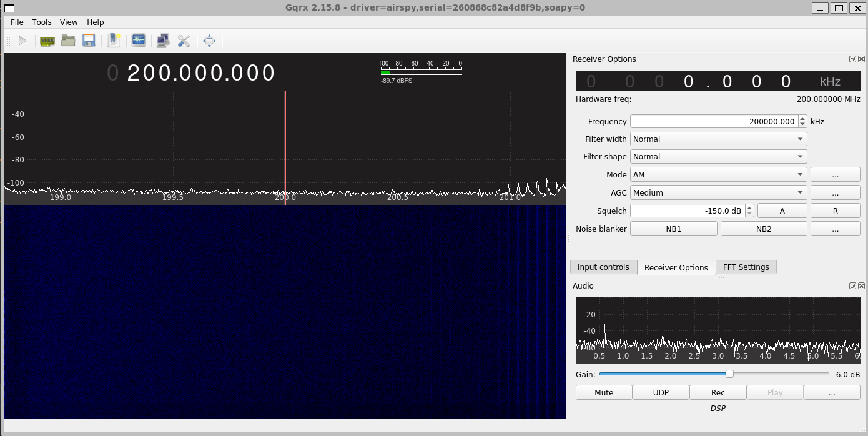The image size is (868, 436).
Task: Expand the Filter shape dropdown
Action: tap(718, 156)
